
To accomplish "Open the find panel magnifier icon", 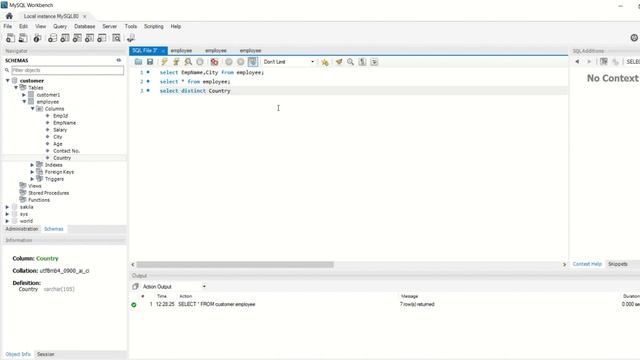I will click(350, 62).
